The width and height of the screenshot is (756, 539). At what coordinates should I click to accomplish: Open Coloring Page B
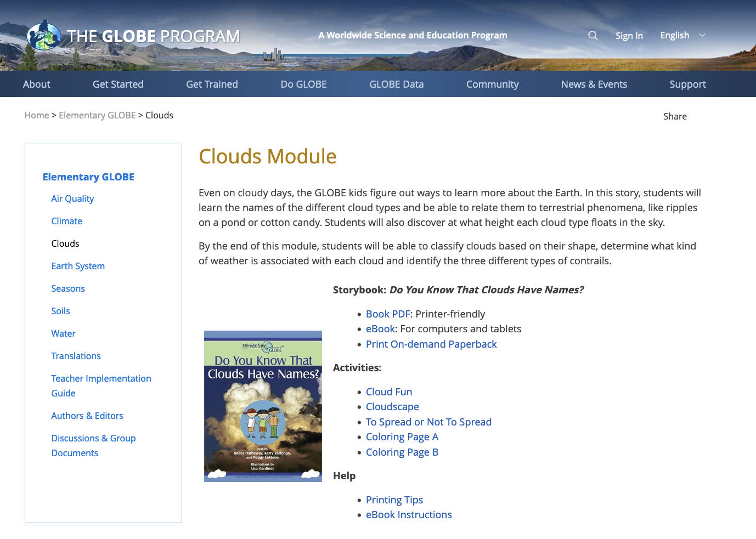click(x=402, y=452)
